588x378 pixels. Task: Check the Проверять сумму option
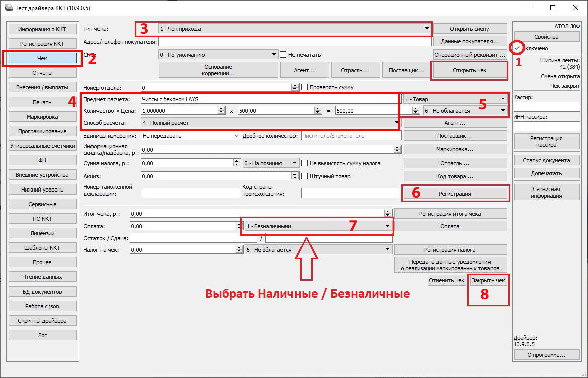click(304, 87)
